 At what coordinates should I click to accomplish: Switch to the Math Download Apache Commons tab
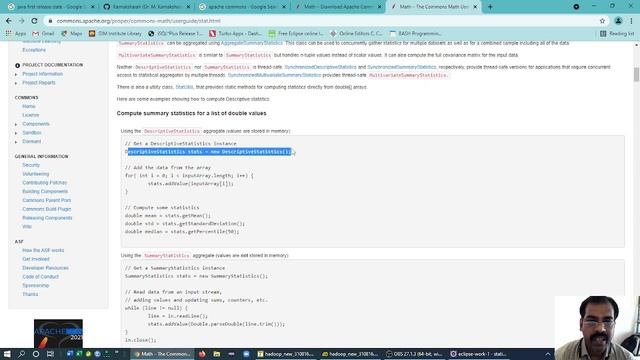point(338,7)
